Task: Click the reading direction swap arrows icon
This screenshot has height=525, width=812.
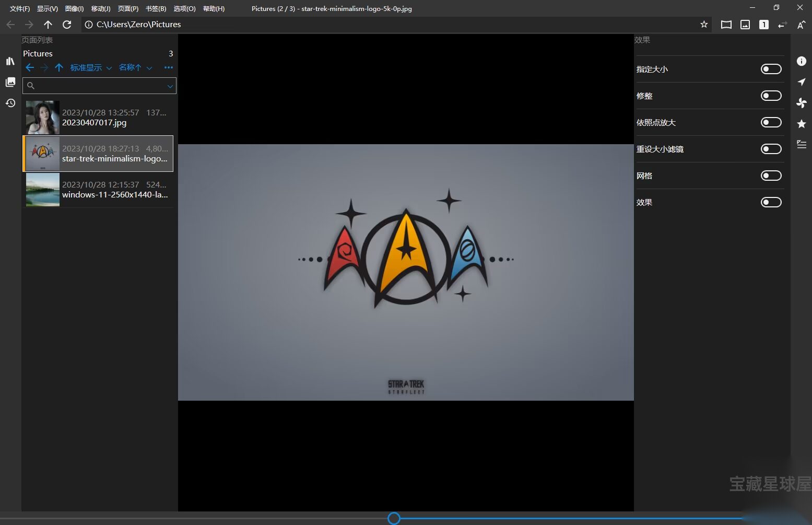Action: pos(782,25)
